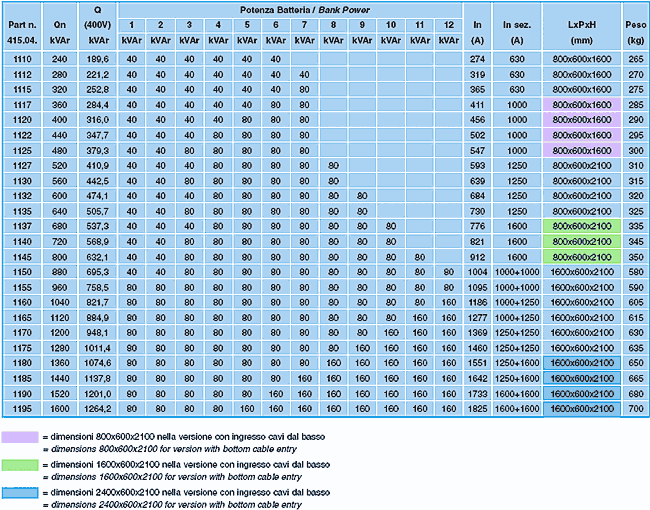Click the green legend color swatch
650x510 pixels.
pyautogui.click(x=21, y=465)
